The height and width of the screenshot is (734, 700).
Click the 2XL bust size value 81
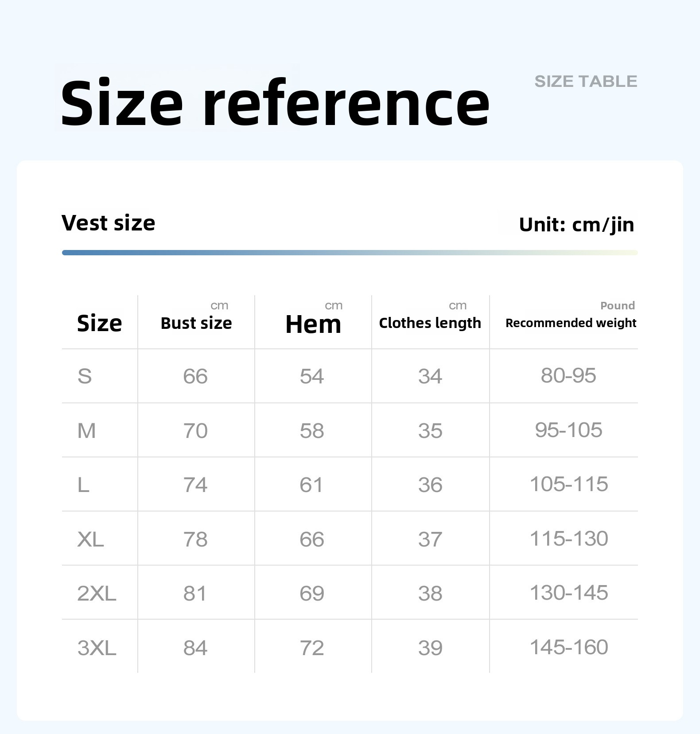pos(195,593)
